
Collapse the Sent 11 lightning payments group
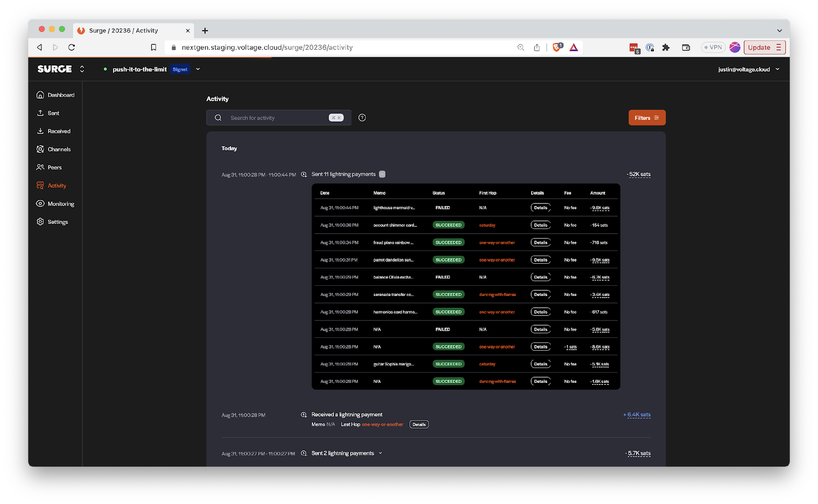tap(382, 174)
